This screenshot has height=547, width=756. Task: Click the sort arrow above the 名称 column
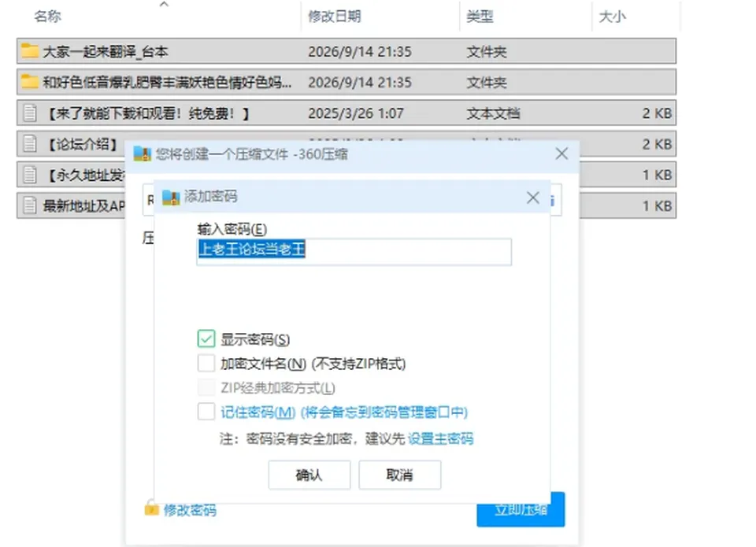[x=164, y=5]
